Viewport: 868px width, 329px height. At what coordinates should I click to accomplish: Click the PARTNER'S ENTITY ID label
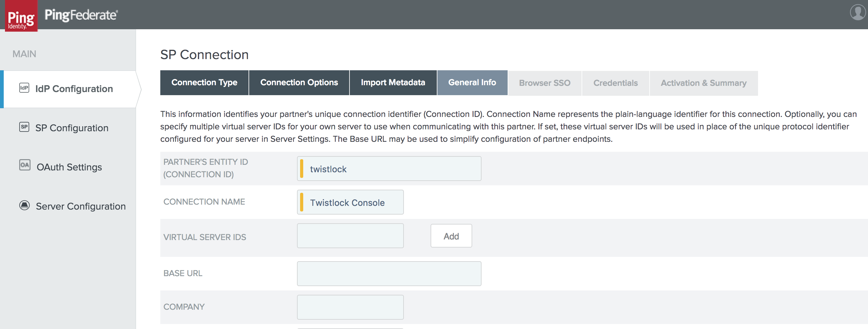206,168
